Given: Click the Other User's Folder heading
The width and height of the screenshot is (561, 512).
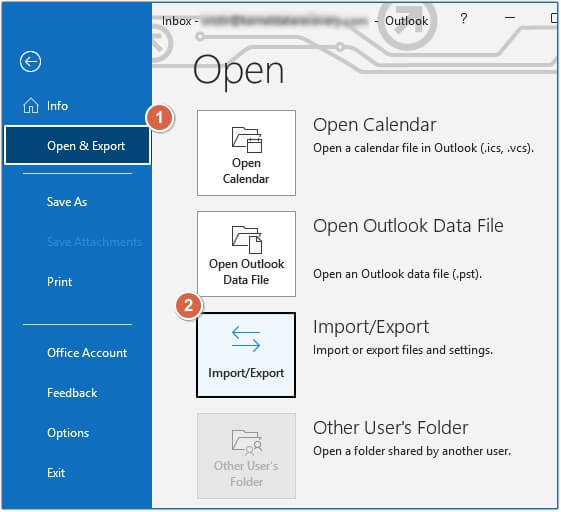Looking at the screenshot, I should tap(391, 428).
